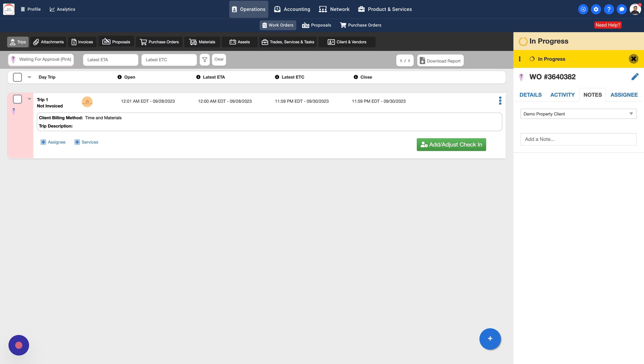Screen dimensions: 644x364
Task: Expand the Trip 1 row arrow
Action: pyautogui.click(x=29, y=99)
